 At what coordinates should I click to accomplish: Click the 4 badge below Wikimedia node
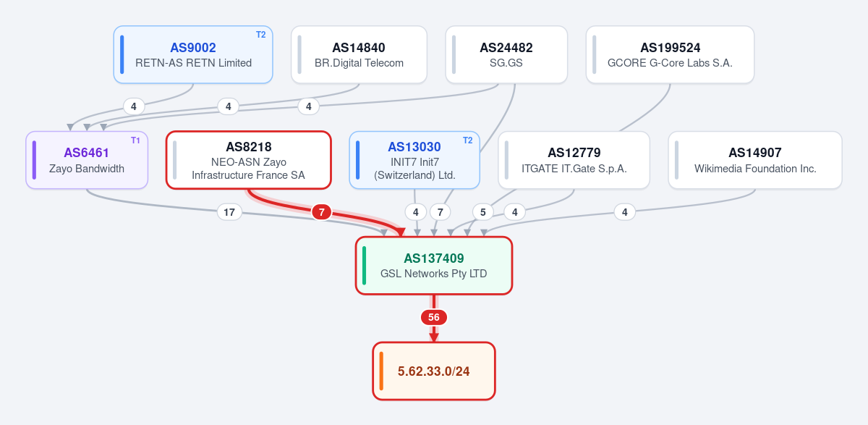(624, 212)
